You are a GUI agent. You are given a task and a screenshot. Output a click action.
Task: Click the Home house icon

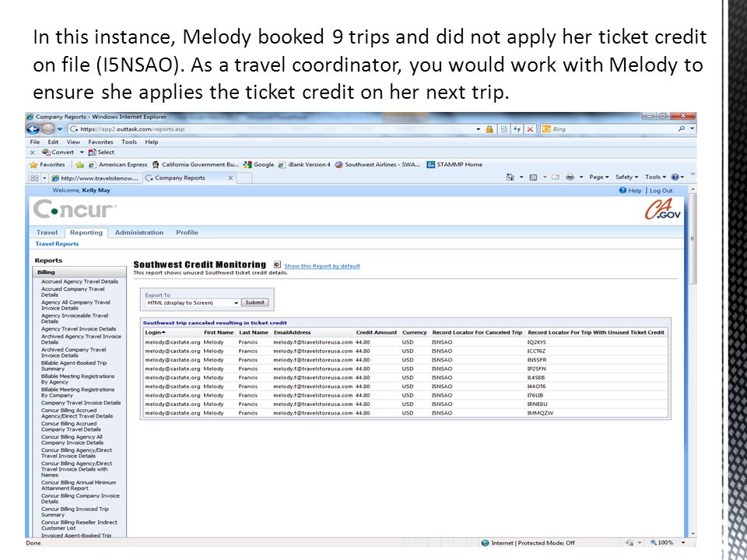point(510,177)
